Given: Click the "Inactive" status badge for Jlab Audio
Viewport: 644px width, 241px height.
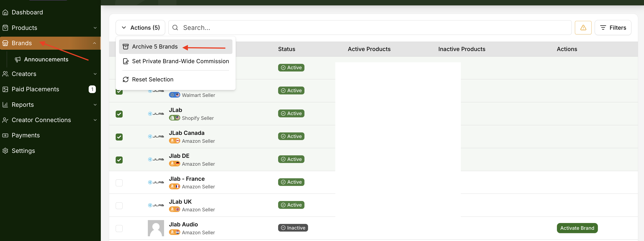Looking at the screenshot, I should click(x=293, y=228).
